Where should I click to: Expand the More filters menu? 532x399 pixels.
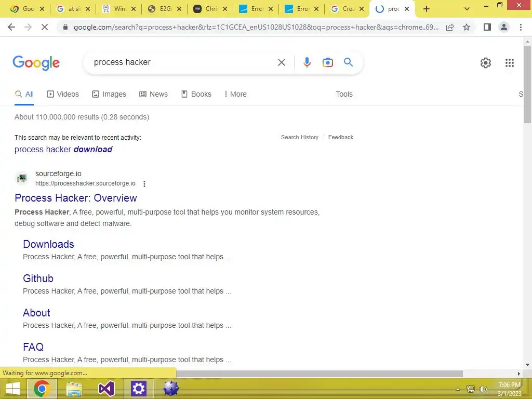pyautogui.click(x=235, y=94)
